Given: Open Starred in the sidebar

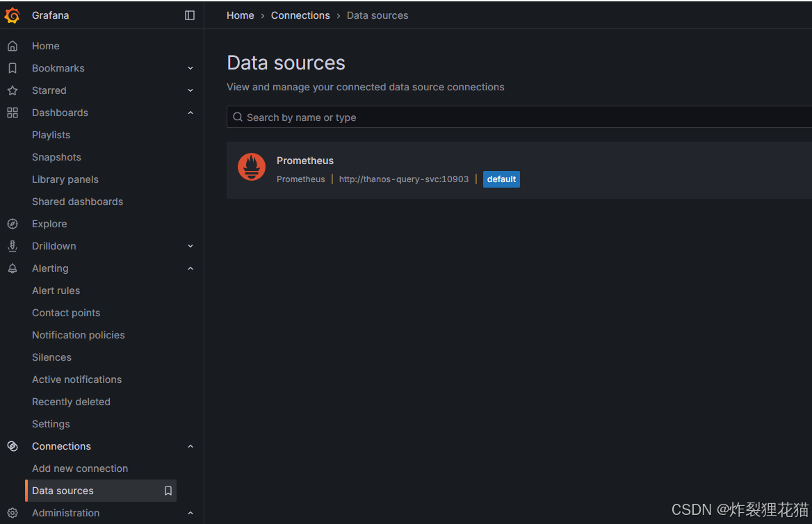Looking at the screenshot, I should [49, 90].
